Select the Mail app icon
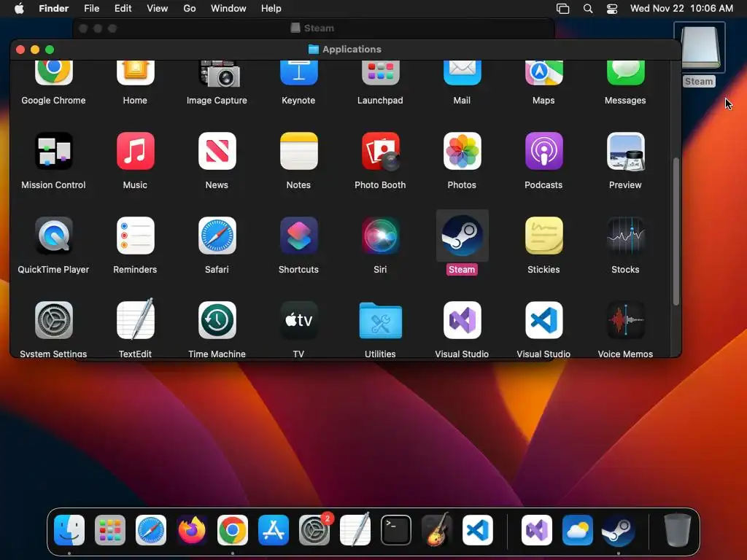The width and height of the screenshot is (747, 560). click(462, 73)
